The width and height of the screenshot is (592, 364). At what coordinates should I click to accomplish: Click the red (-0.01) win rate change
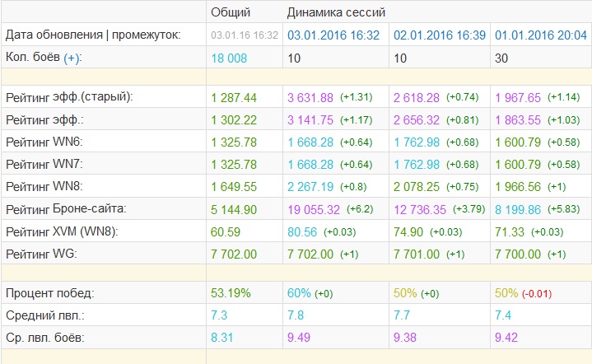pos(537,294)
